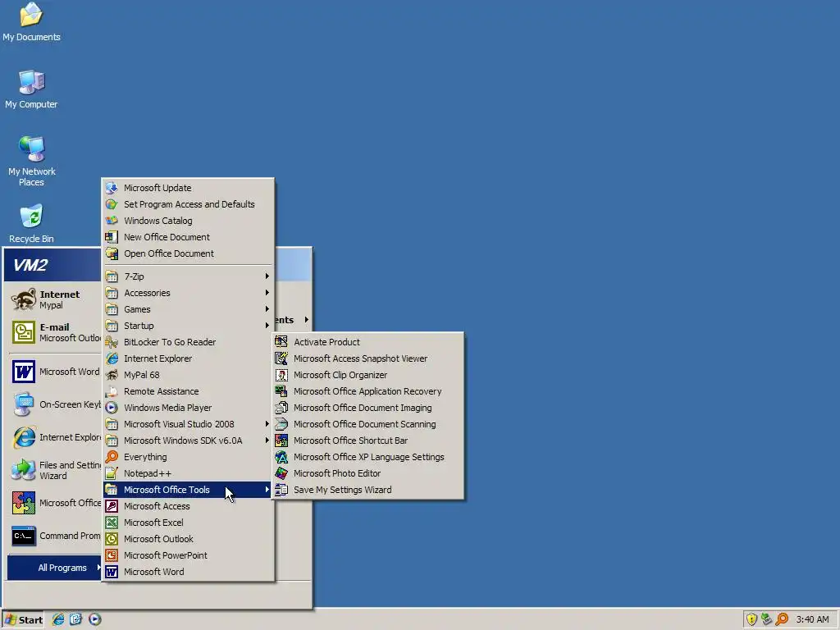Screen dimensions: 840x630
Task: Select My Network Places desktop icon
Action: point(32,161)
